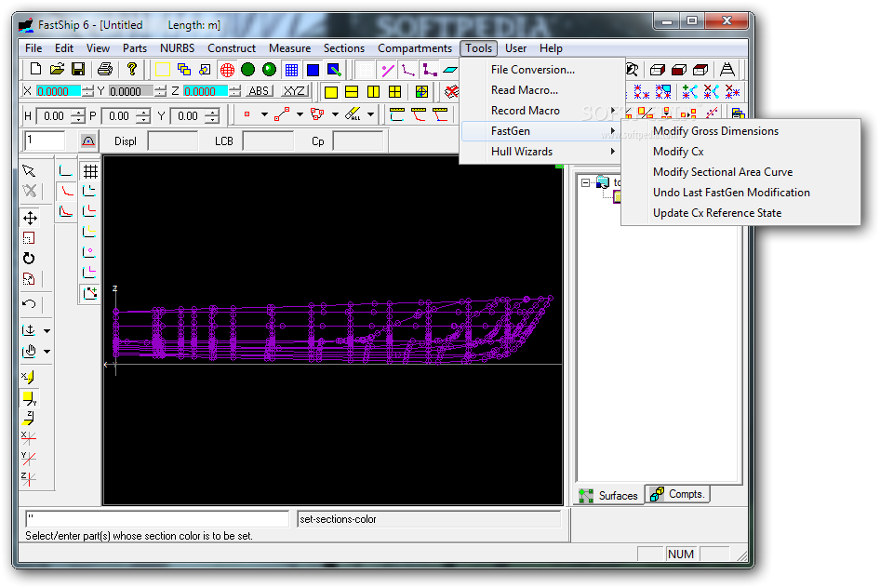Image resolution: width=880 pixels, height=588 pixels.
Task: Select Modify Sectional Area Curve
Action: click(x=723, y=172)
